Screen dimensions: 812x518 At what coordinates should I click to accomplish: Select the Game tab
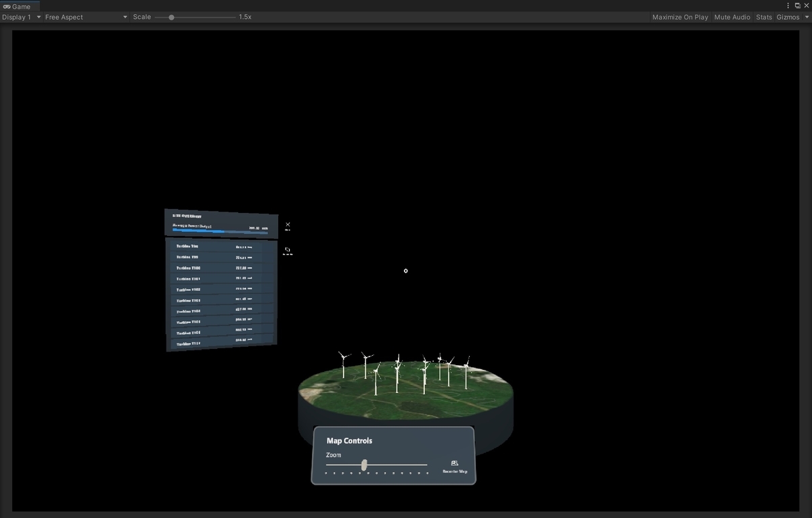20,6
